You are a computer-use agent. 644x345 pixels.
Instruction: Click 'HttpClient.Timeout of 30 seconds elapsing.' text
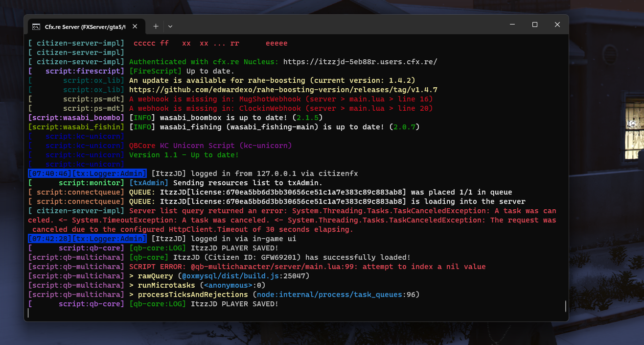coord(261,229)
